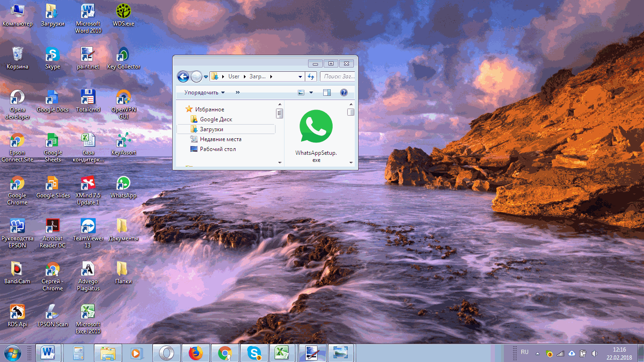Open the Компьютер desktop icon
The height and width of the screenshot is (362, 644).
click(x=17, y=15)
